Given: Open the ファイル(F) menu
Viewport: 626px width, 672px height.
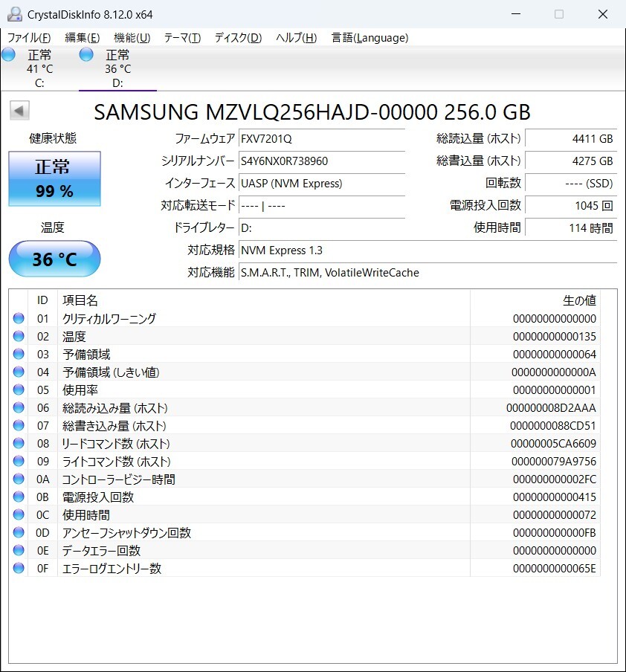Looking at the screenshot, I should click(29, 38).
